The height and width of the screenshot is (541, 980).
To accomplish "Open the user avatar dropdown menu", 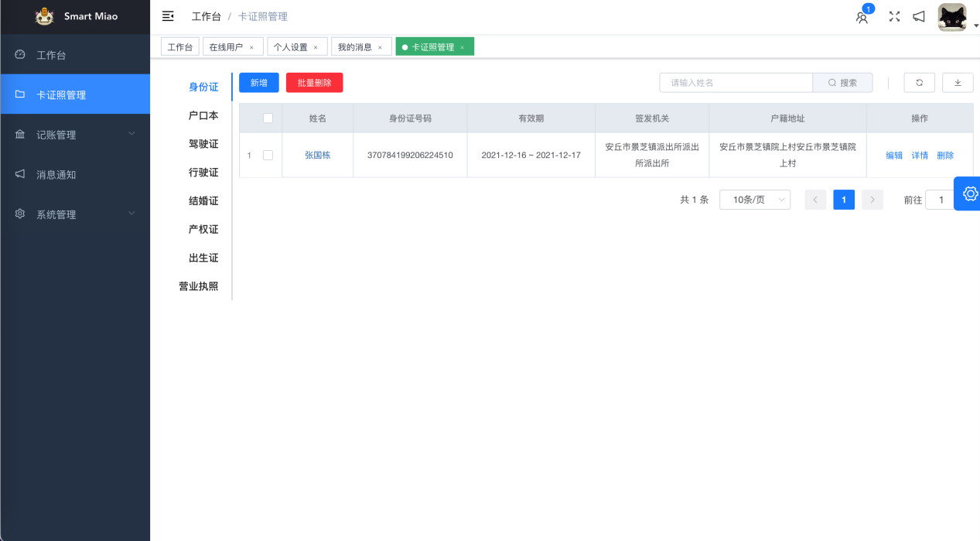I will click(x=954, y=17).
